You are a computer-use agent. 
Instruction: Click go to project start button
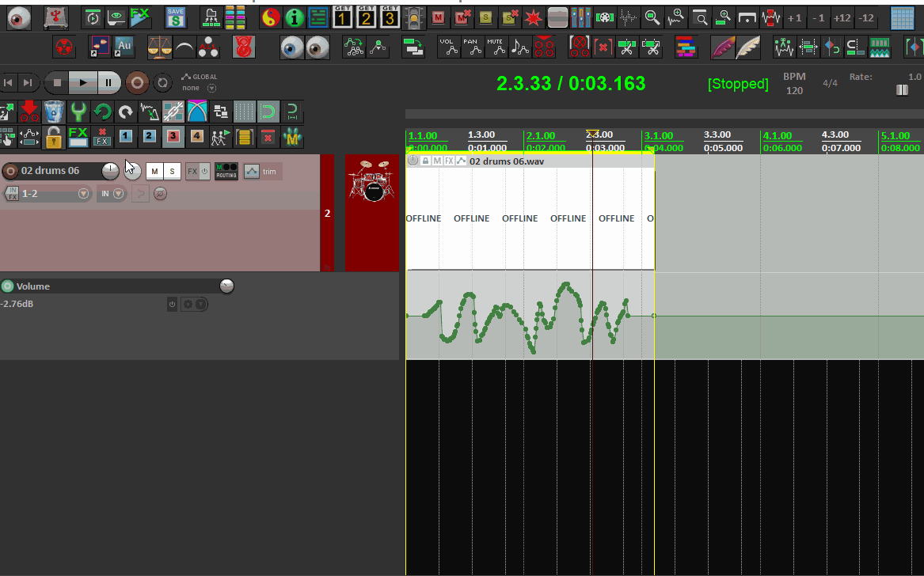pyautogui.click(x=8, y=83)
